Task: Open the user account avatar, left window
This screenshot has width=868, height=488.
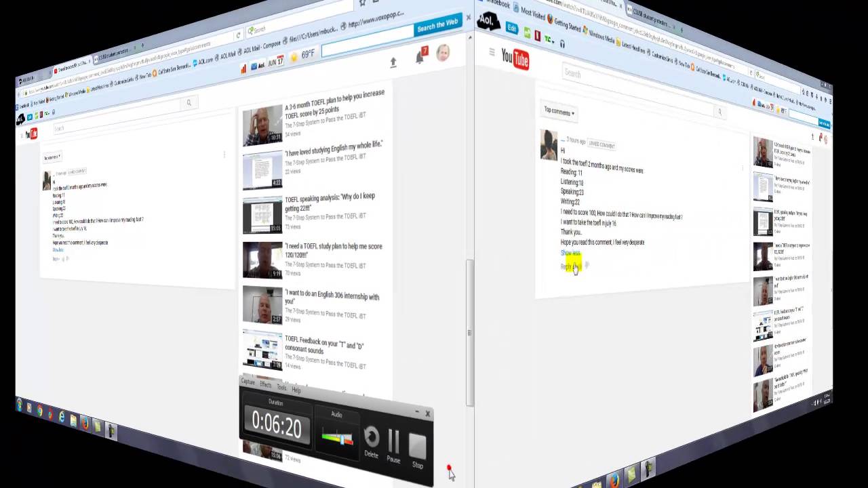Action: pos(443,53)
